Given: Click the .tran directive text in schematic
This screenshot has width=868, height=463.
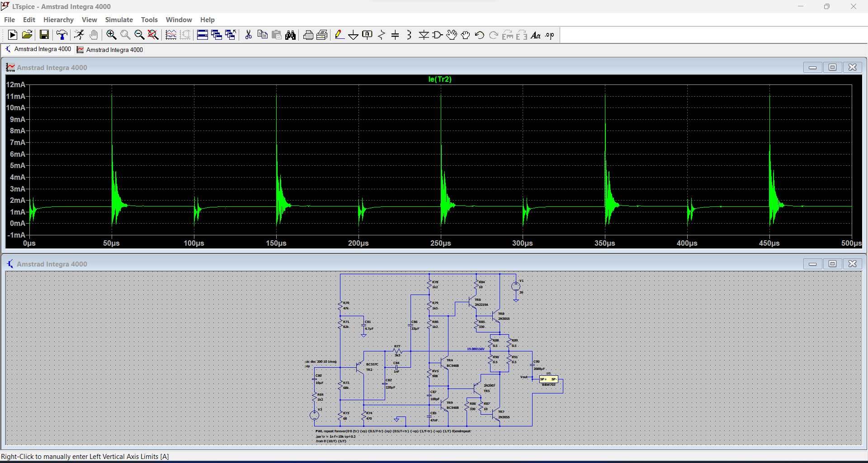Looking at the screenshot, I should [x=331, y=441].
